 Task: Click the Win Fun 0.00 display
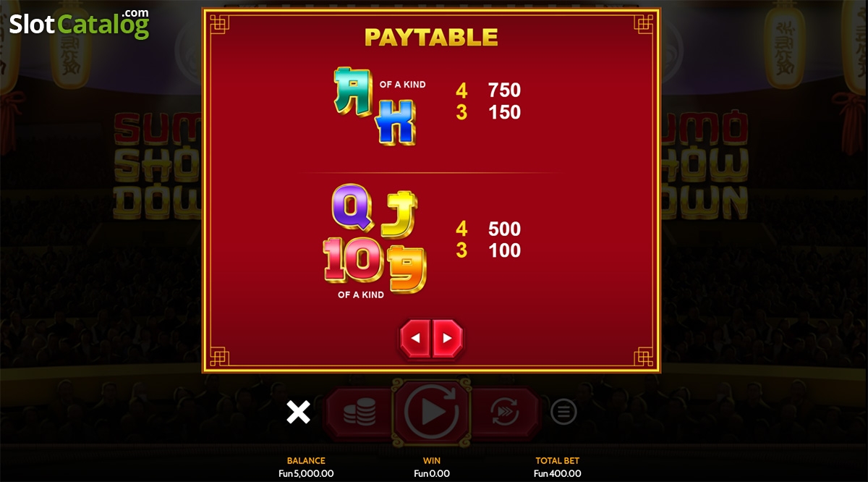[x=432, y=468]
